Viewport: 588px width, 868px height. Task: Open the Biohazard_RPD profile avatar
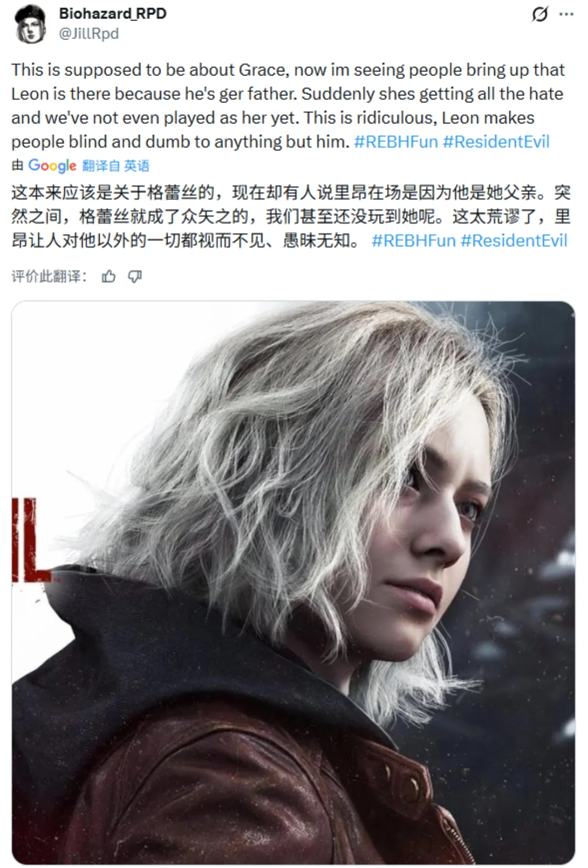30,24
